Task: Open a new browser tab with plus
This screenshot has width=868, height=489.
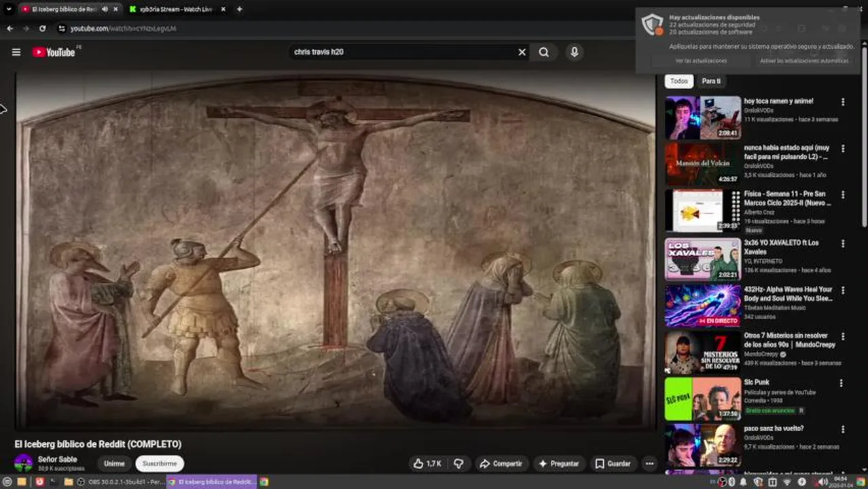Action: tap(239, 9)
